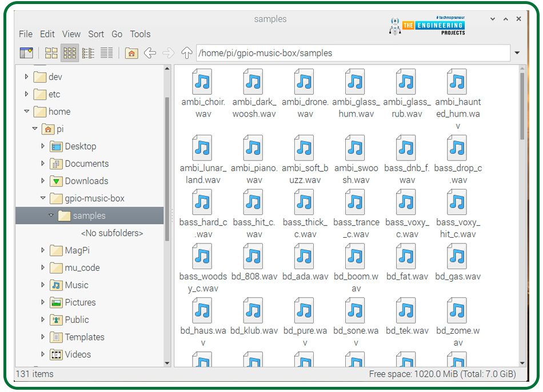Select ambi_glass_hum.wav audio file
This screenshot has height=392, width=543.
tap(356, 94)
